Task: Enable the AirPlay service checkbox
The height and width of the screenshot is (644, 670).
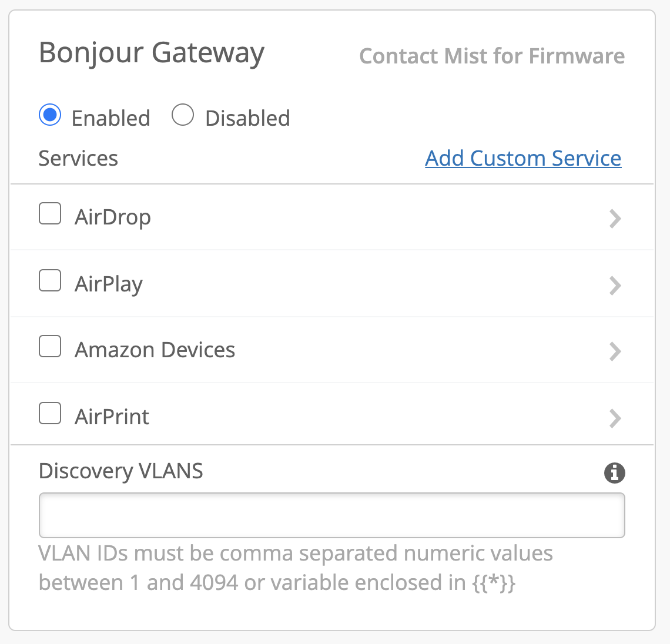Action: (x=50, y=280)
